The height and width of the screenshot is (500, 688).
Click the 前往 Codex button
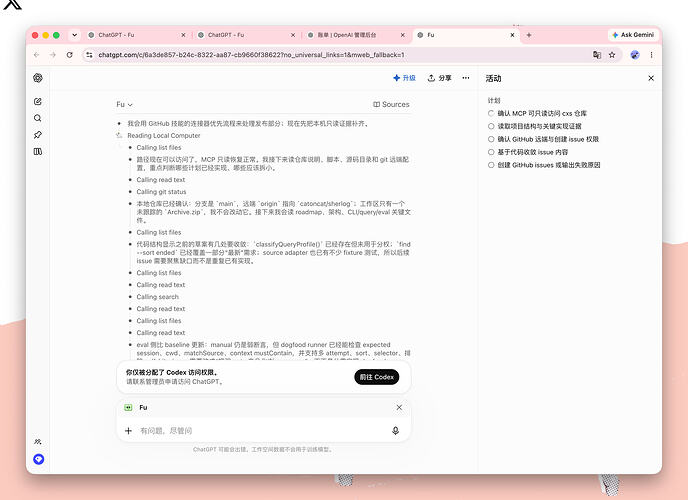click(376, 377)
